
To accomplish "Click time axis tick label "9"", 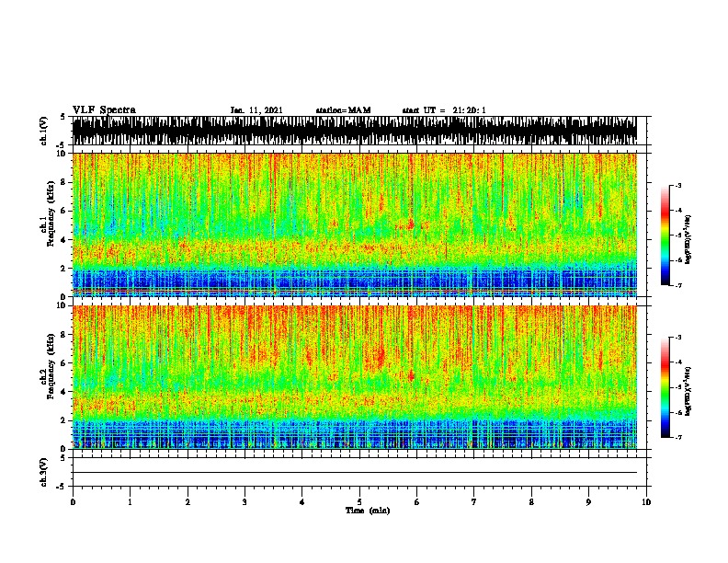I will click(588, 502).
